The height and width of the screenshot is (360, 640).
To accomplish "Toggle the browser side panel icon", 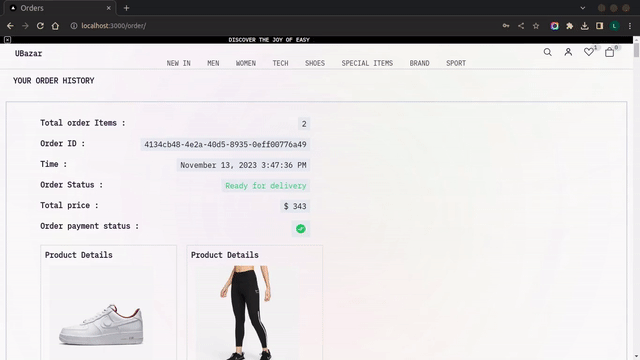I will click(x=600, y=26).
